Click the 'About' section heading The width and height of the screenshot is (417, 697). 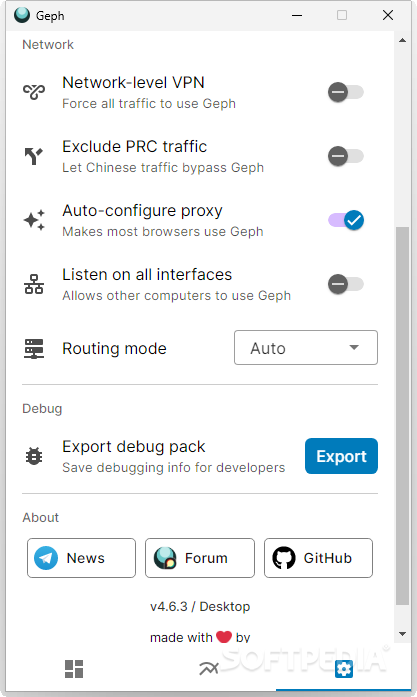point(40,517)
